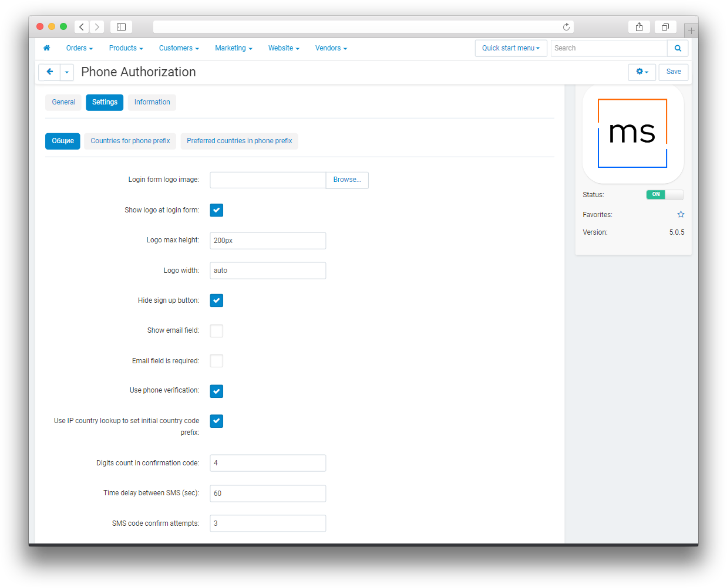The height and width of the screenshot is (588, 727).
Task: Open the gear settings dropdown
Action: 642,72
